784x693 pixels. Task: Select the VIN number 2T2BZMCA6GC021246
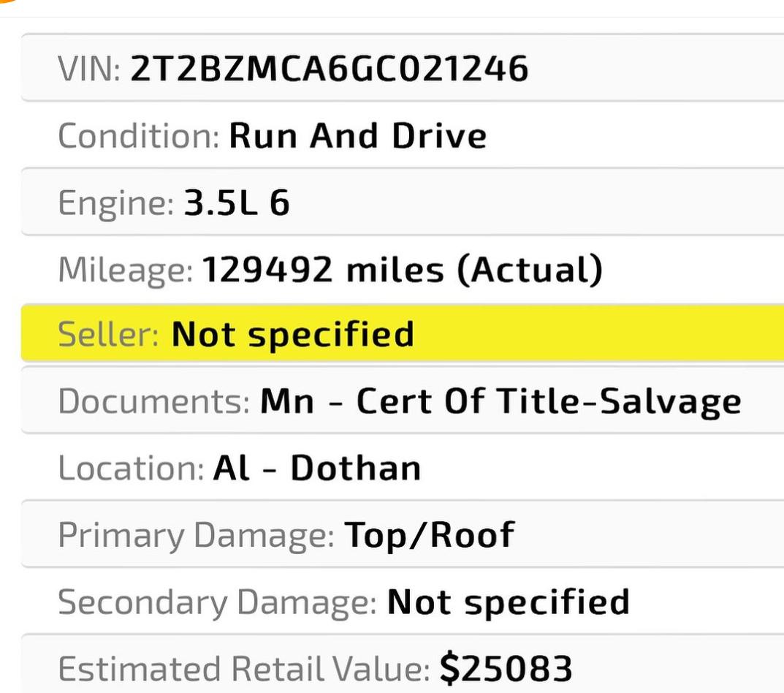[x=329, y=69]
